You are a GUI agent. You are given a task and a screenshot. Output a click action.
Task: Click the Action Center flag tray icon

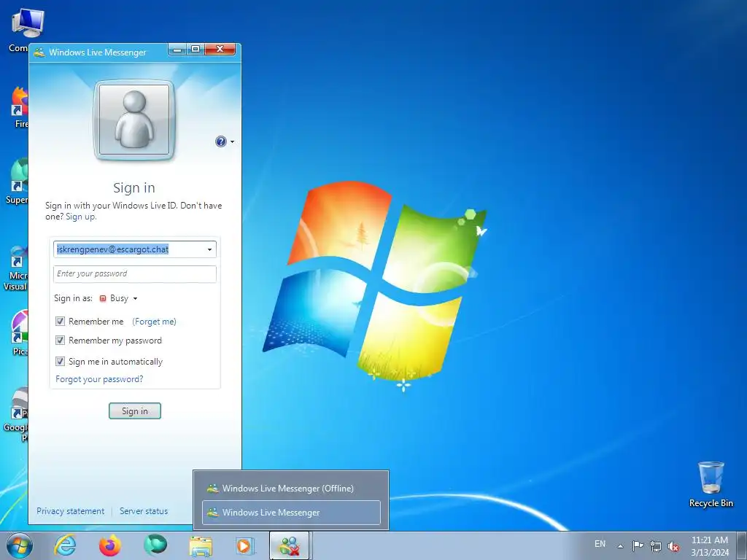pyautogui.click(x=638, y=546)
